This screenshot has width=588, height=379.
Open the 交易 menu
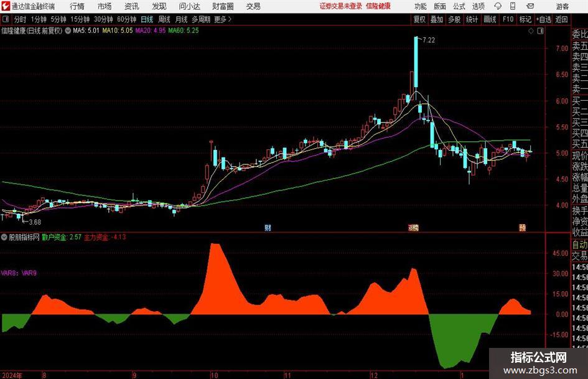(253, 6)
